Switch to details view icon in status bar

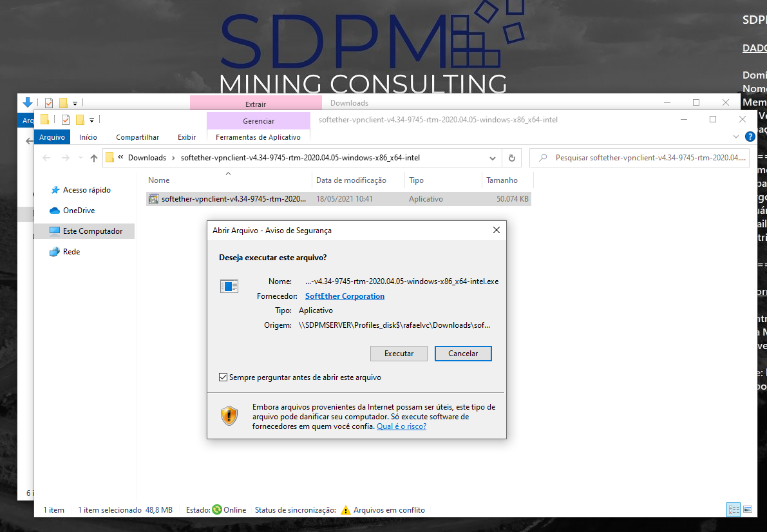point(734,509)
